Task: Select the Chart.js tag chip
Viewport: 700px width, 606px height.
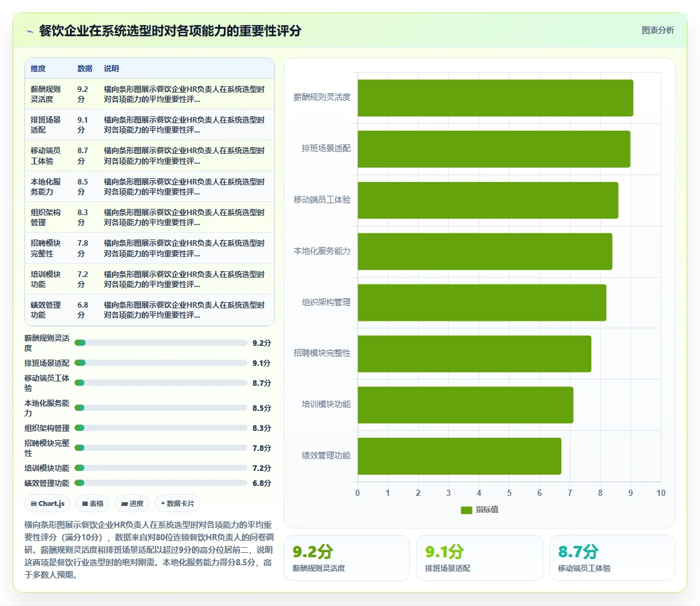Action: click(47, 503)
